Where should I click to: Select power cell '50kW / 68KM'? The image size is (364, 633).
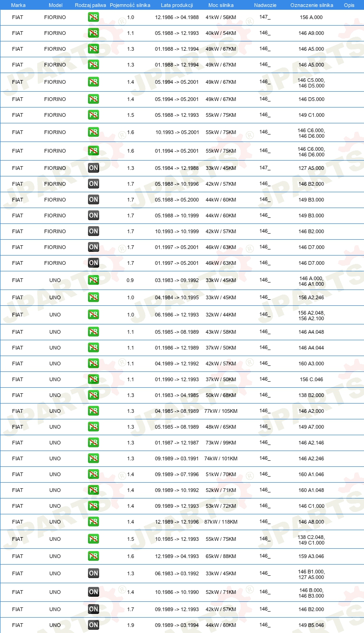click(221, 395)
